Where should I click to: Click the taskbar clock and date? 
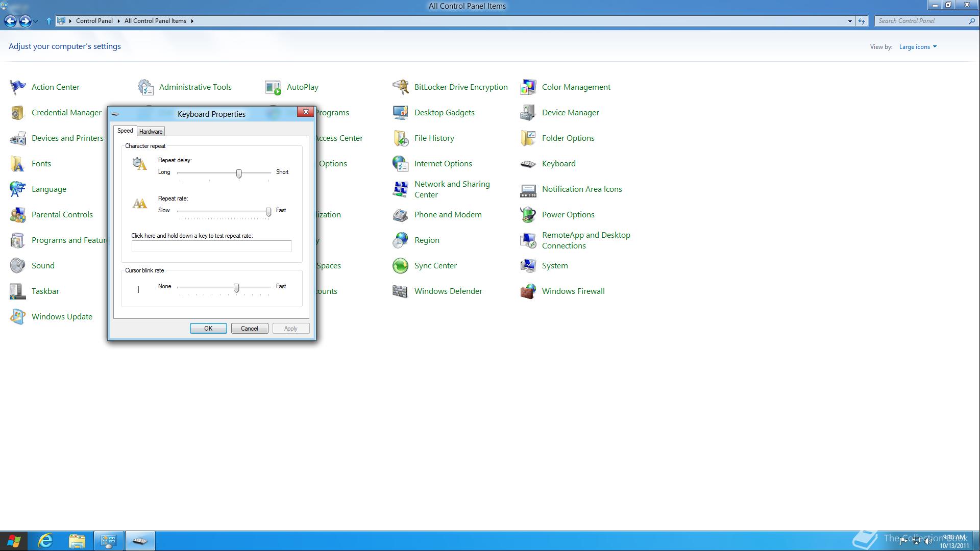(954, 541)
